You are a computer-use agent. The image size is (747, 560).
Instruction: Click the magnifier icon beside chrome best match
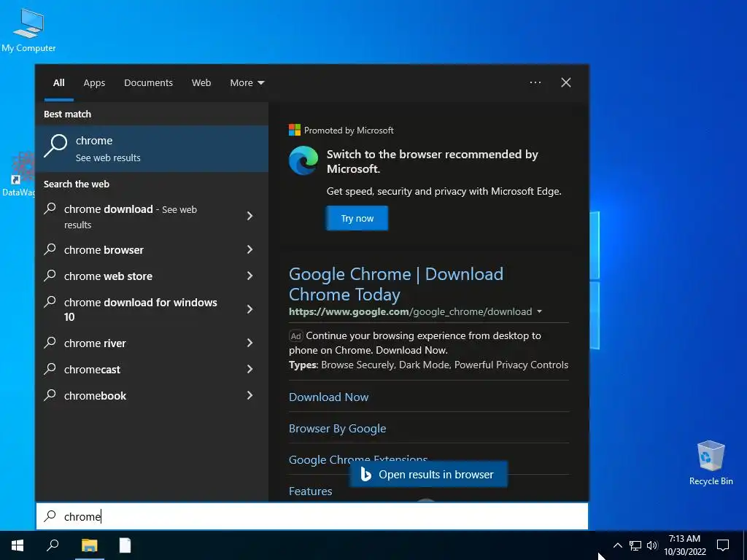point(55,146)
